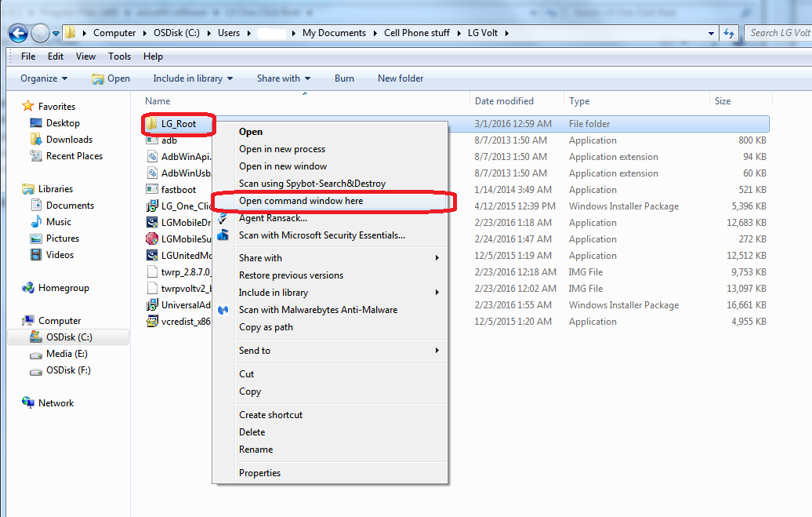Open the Tools menu
The height and width of the screenshot is (517, 812).
[x=119, y=56]
